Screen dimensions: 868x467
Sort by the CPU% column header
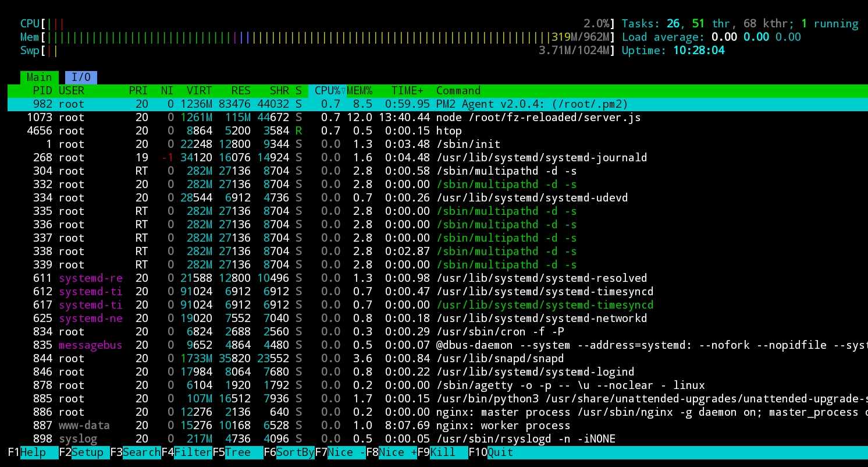point(328,91)
